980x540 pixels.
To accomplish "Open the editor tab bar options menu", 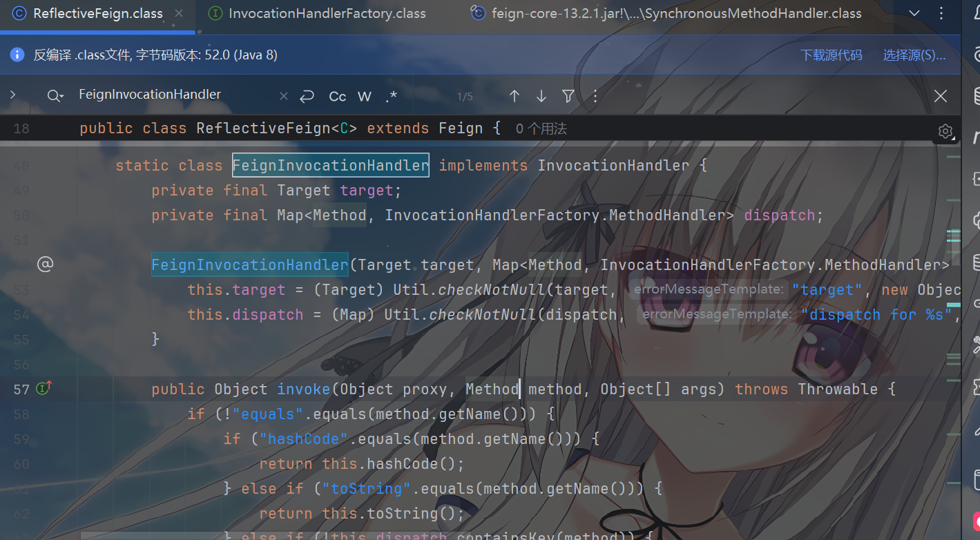I will 941,13.
